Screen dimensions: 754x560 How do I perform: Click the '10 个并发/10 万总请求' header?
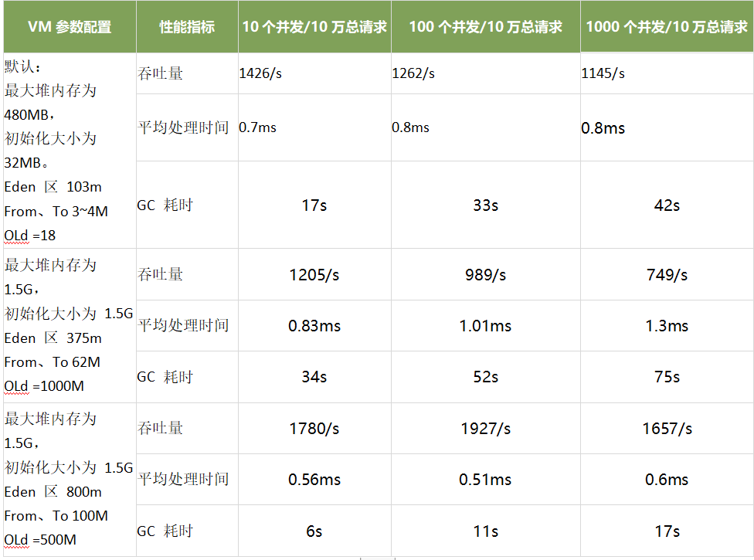click(314, 26)
